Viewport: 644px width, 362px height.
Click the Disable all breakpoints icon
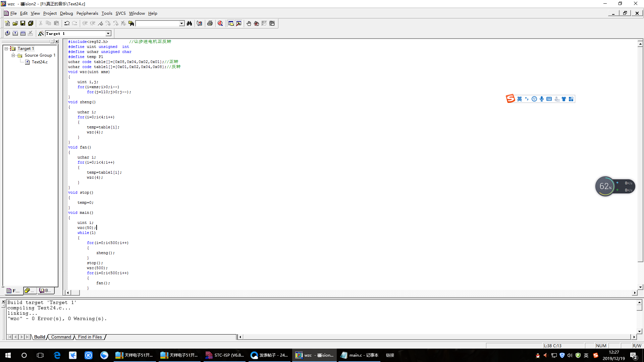(272, 23)
